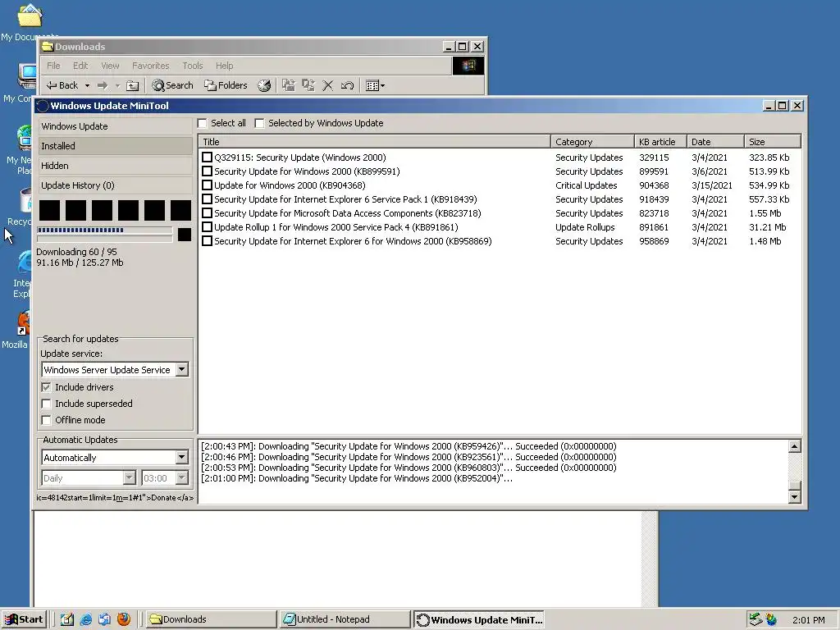Switch to Installed sidebar tab
The image size is (840, 630).
[115, 146]
